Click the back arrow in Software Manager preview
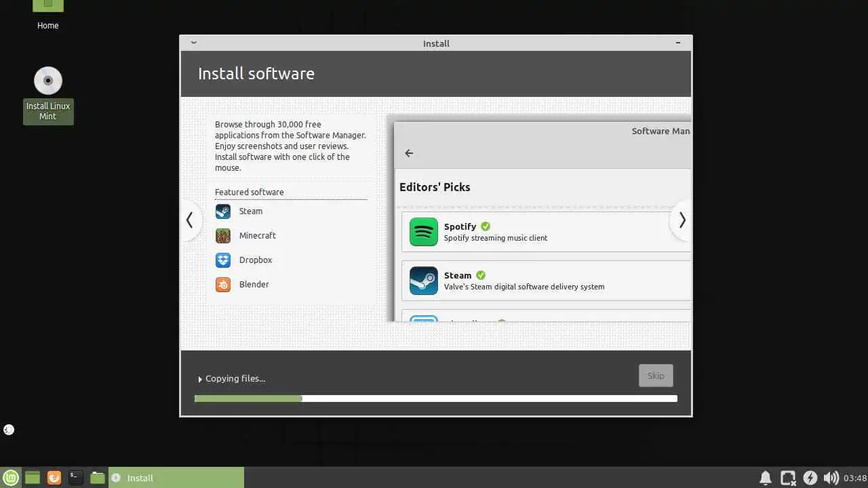Screen dimensions: 868x488 tap(409, 153)
